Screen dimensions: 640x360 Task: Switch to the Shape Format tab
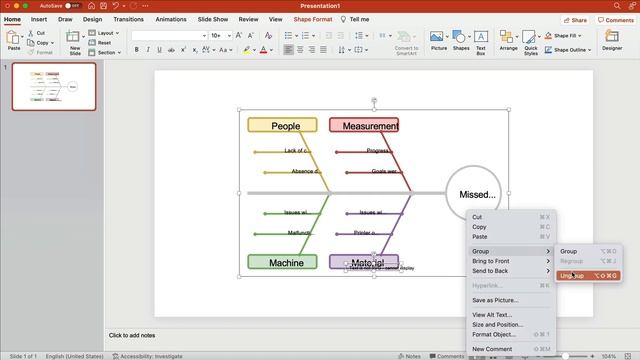[x=313, y=19]
